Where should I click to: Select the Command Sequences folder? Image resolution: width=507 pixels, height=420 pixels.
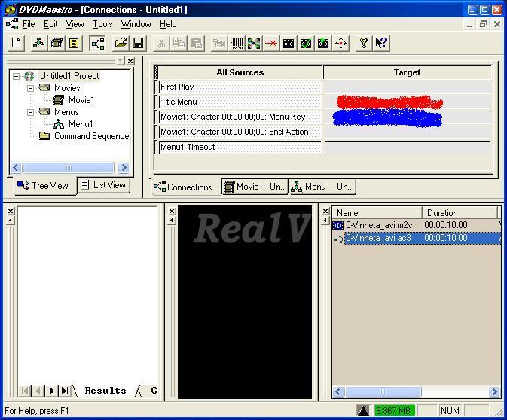pos(92,136)
